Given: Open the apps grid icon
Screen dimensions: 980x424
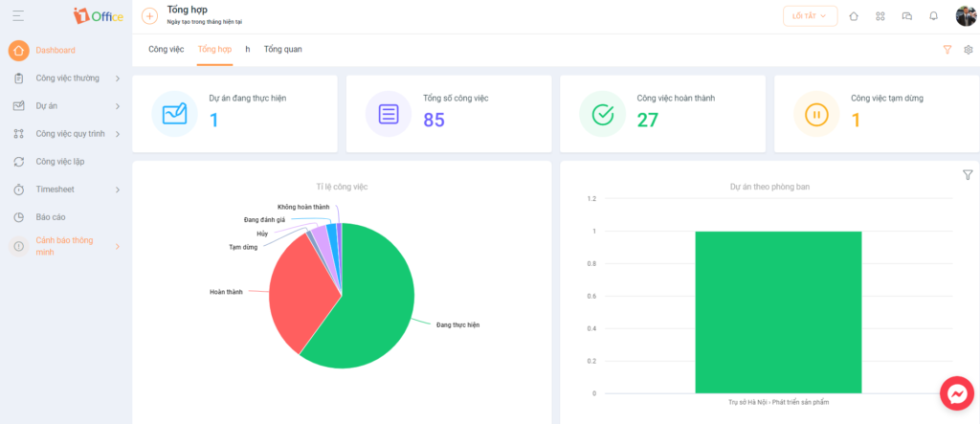Looking at the screenshot, I should click(880, 16).
